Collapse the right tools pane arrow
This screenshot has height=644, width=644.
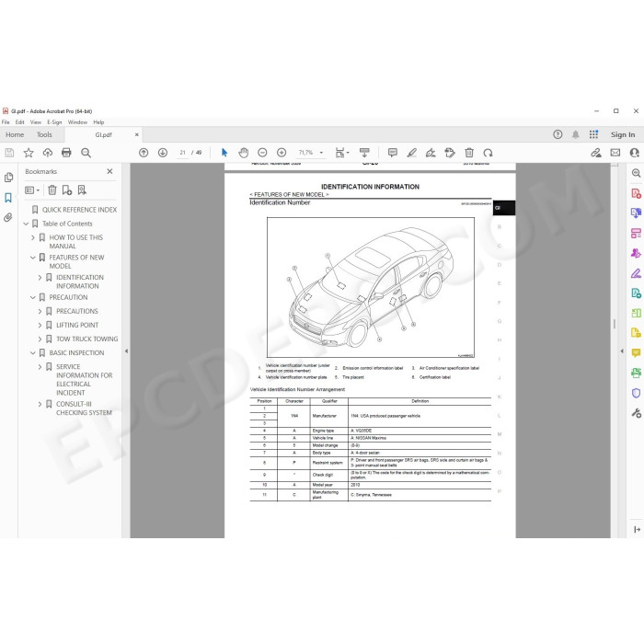622,351
